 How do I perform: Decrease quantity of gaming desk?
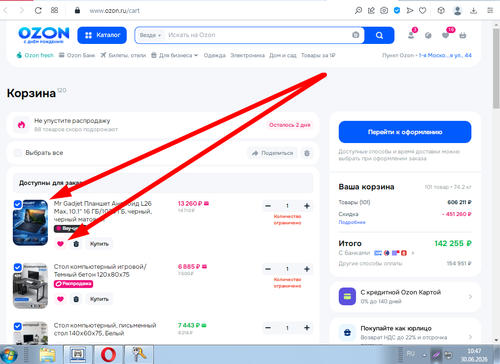pos(268,269)
